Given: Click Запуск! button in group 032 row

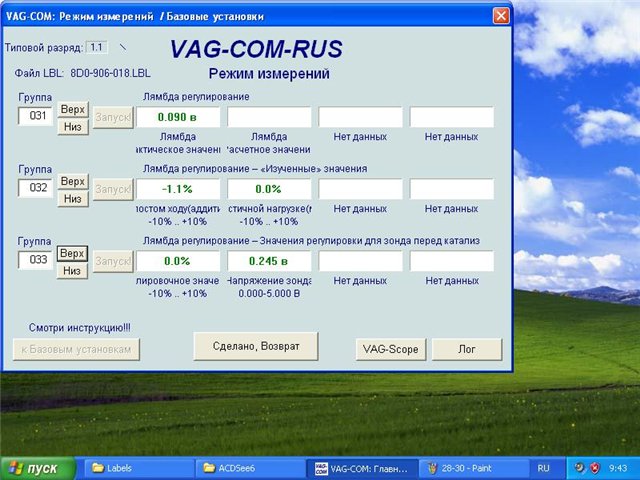Looking at the screenshot, I should [x=113, y=189].
